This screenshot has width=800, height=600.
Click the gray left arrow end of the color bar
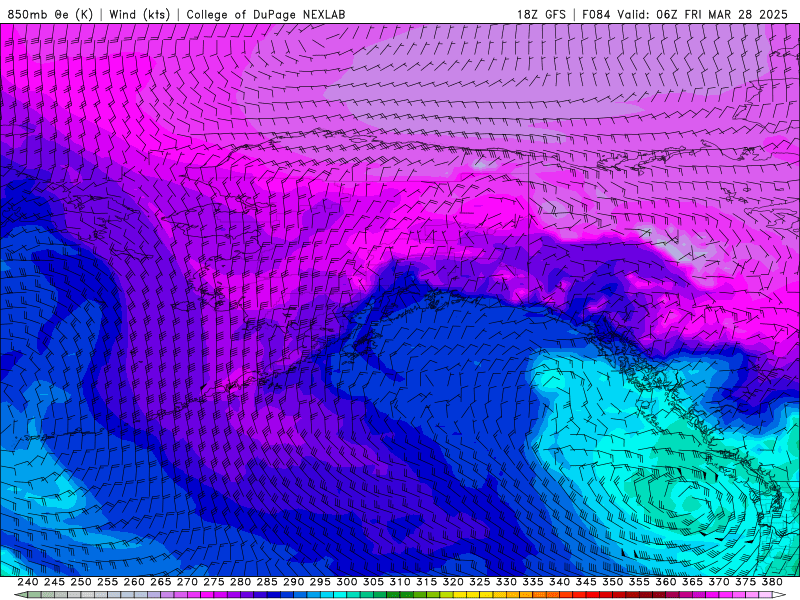(21, 595)
